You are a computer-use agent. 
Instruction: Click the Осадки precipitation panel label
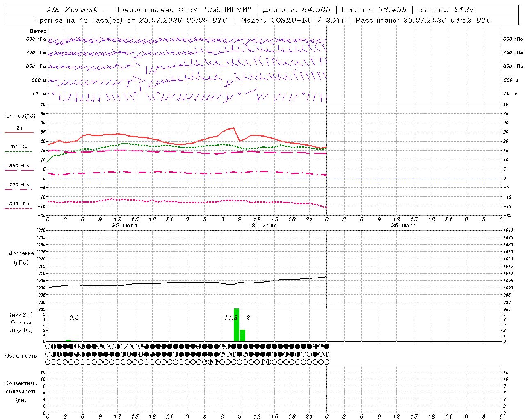(21, 322)
